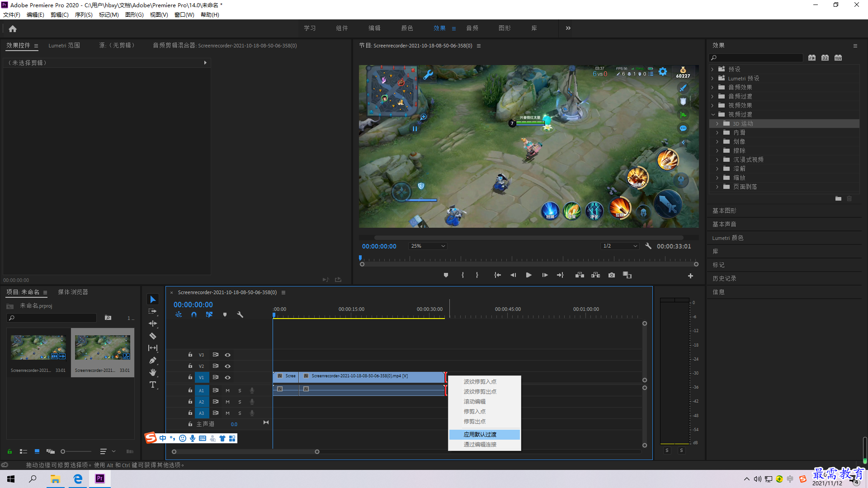Select the Pen tool
This screenshot has width=868, height=488.
153,360
